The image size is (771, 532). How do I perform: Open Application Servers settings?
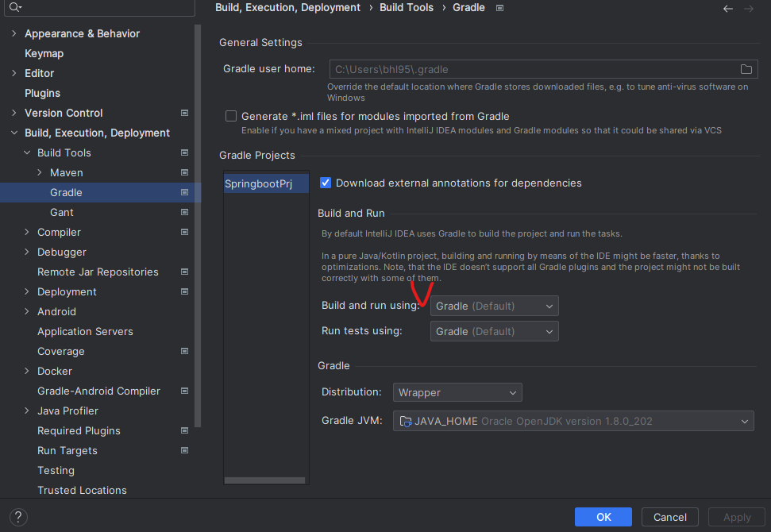coord(85,331)
